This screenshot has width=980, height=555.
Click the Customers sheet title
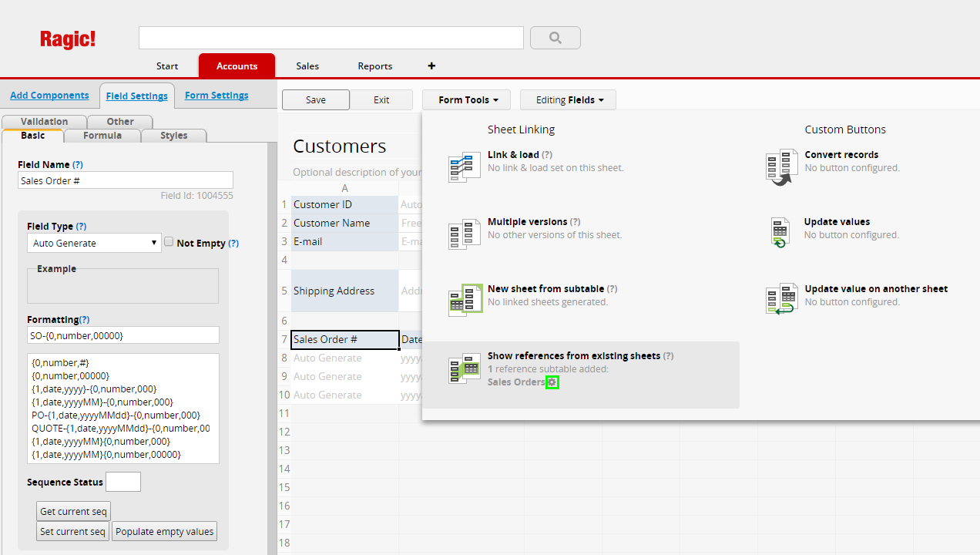point(340,146)
